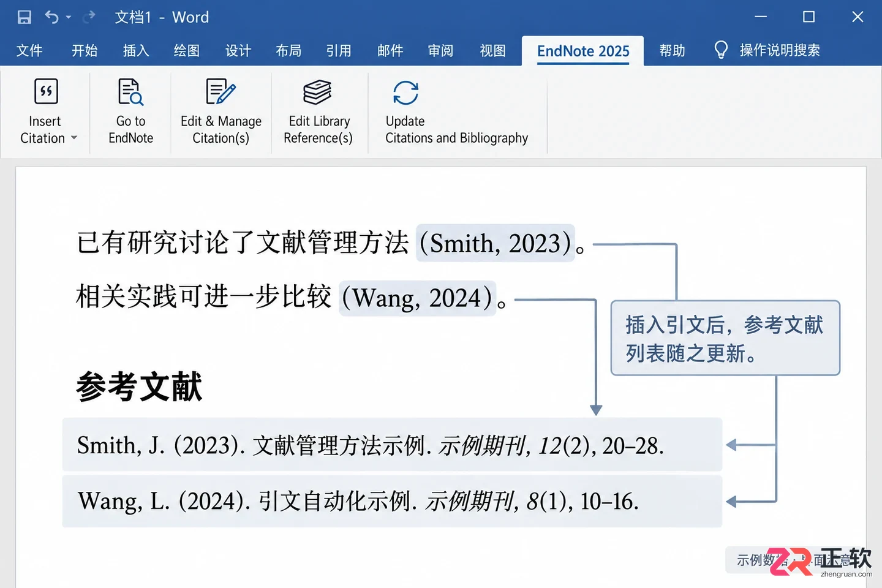The width and height of the screenshot is (882, 588).
Task: Open the 帮助 ribbon tab
Action: click(x=673, y=50)
